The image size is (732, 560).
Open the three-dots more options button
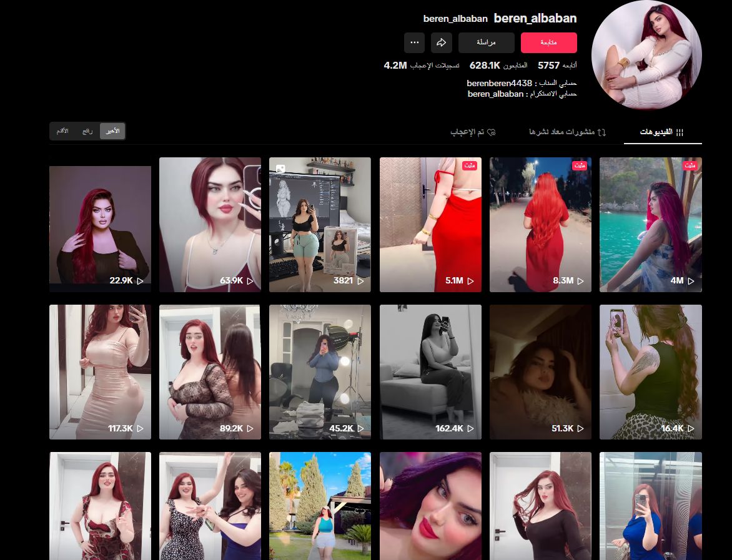415,42
